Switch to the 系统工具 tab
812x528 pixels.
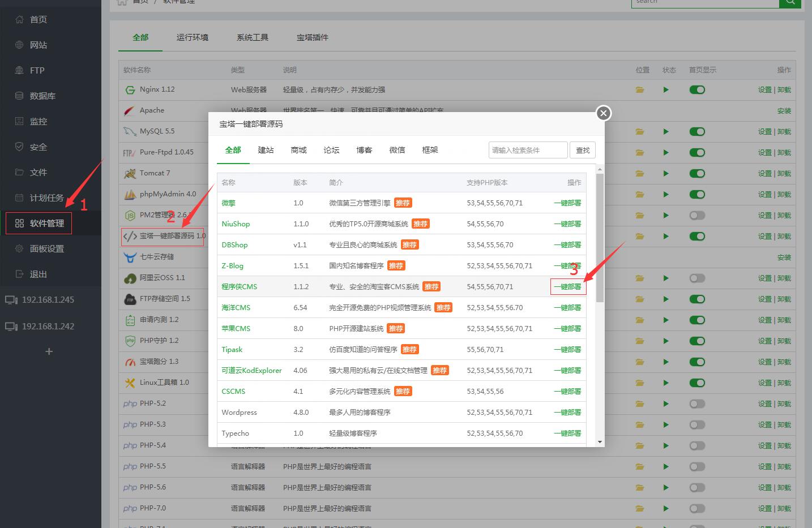[x=253, y=37]
